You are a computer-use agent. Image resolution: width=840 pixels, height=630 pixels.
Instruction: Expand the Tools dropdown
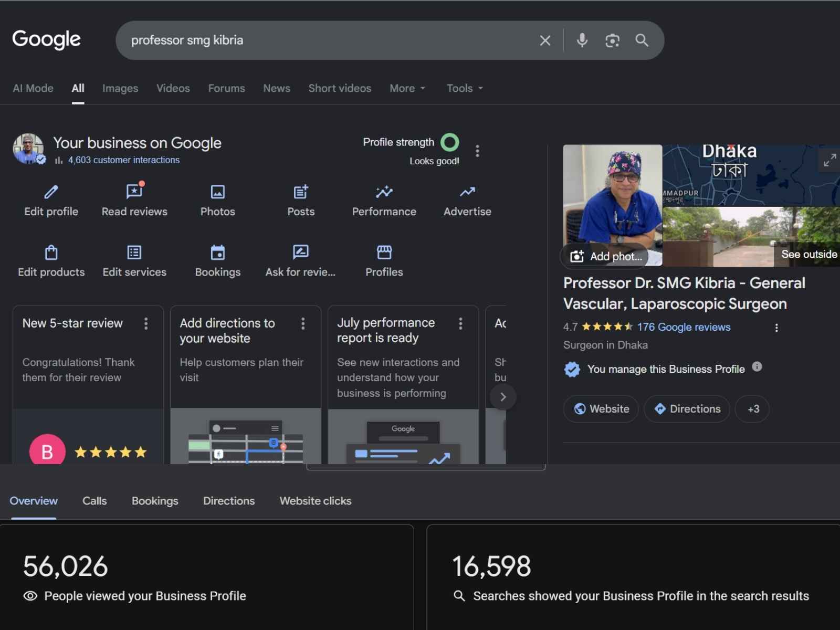tap(465, 88)
